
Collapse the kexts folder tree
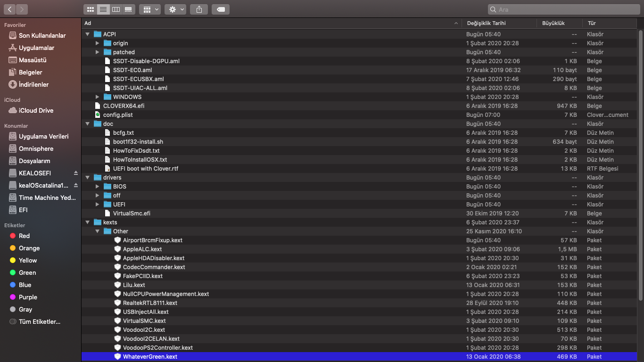pos(88,222)
